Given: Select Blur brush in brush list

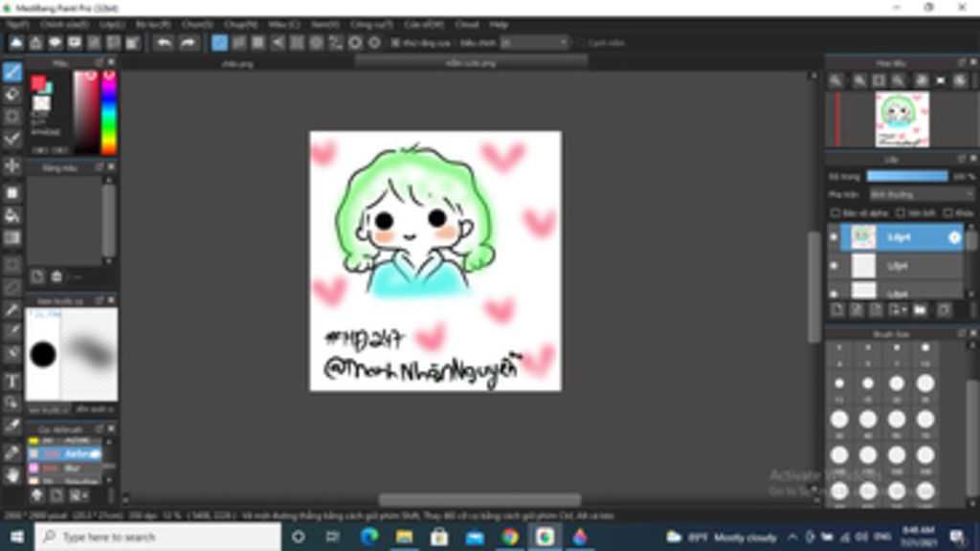Looking at the screenshot, I should pos(64,467).
